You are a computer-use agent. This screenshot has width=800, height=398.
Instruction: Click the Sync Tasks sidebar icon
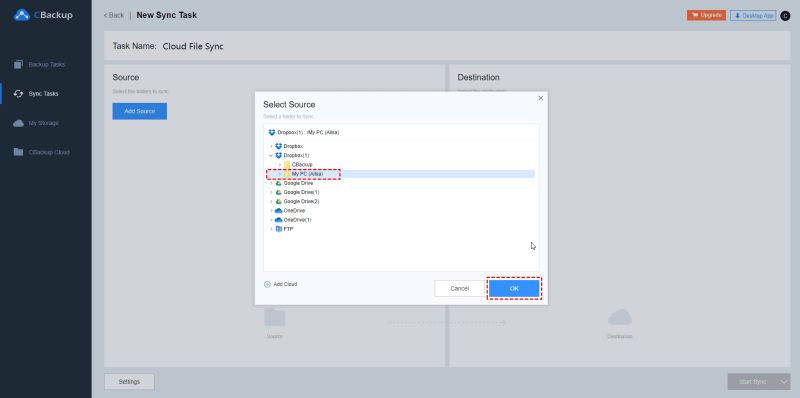click(18, 94)
